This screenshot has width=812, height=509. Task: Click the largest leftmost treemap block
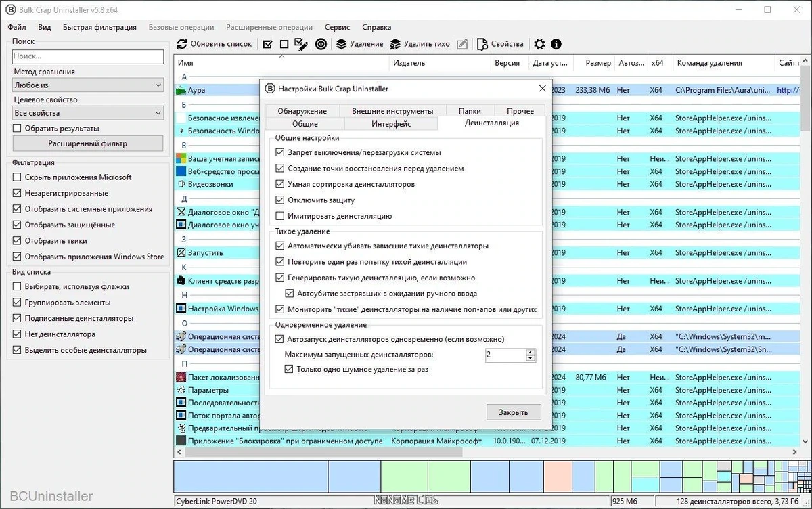point(251,477)
